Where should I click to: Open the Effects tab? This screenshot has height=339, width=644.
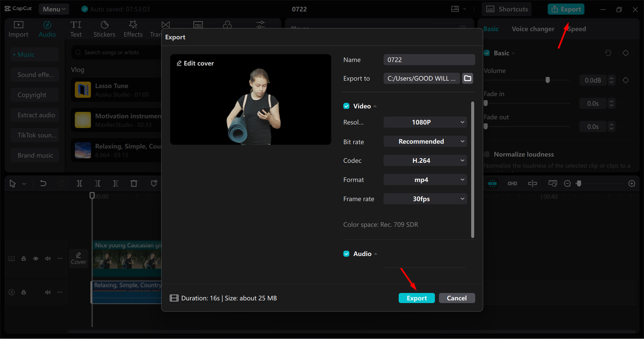[133, 29]
